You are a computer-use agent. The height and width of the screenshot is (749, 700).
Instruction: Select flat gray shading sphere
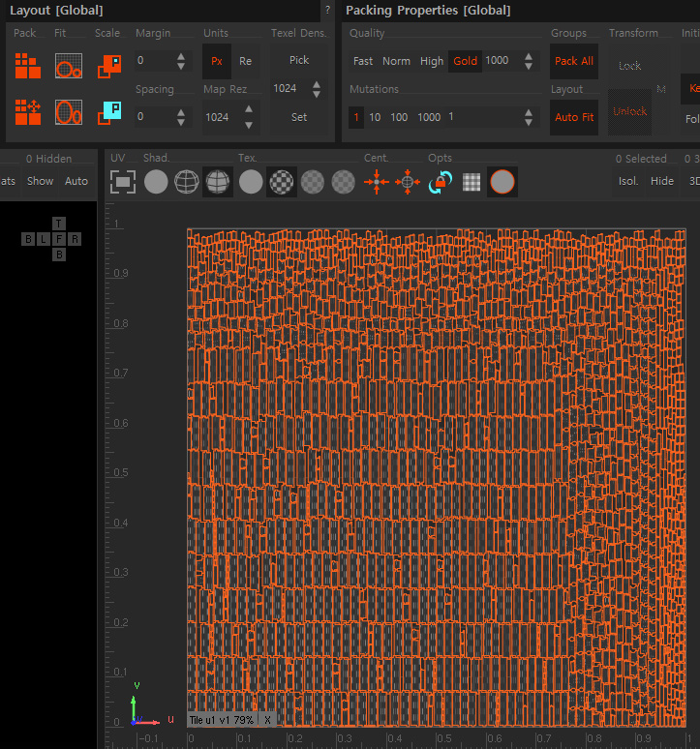click(x=156, y=182)
